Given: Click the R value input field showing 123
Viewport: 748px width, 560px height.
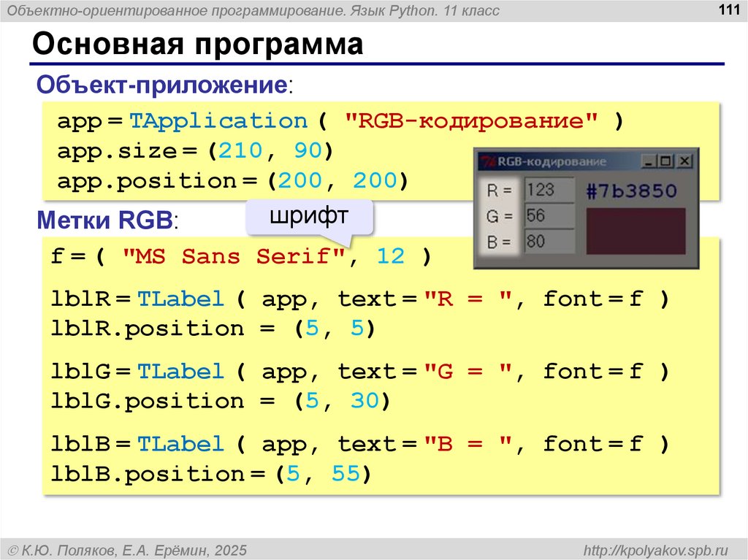Looking at the screenshot, I should pos(549,190).
